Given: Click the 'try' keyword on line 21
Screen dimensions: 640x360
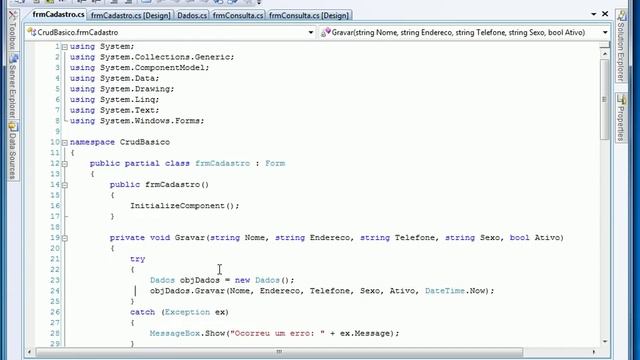Looking at the screenshot, I should coord(138,259).
